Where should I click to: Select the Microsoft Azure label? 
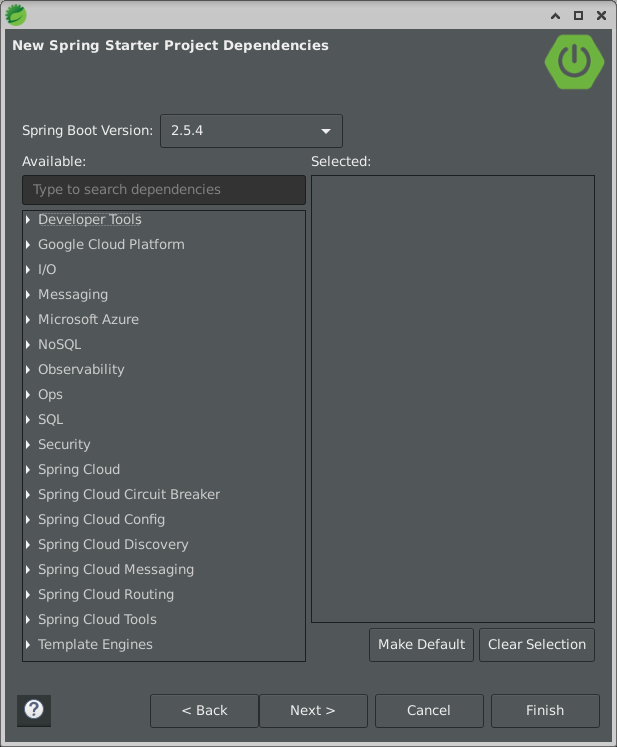pos(88,320)
